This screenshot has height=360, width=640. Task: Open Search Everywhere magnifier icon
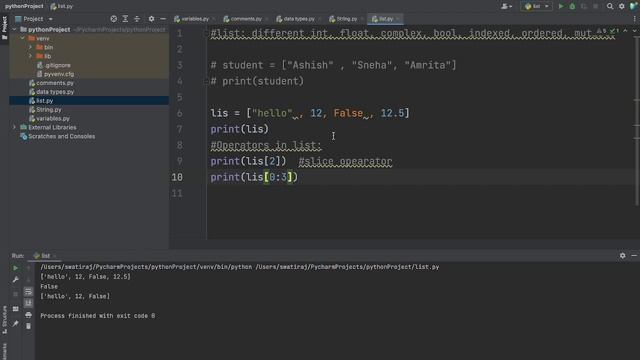[x=610, y=6]
